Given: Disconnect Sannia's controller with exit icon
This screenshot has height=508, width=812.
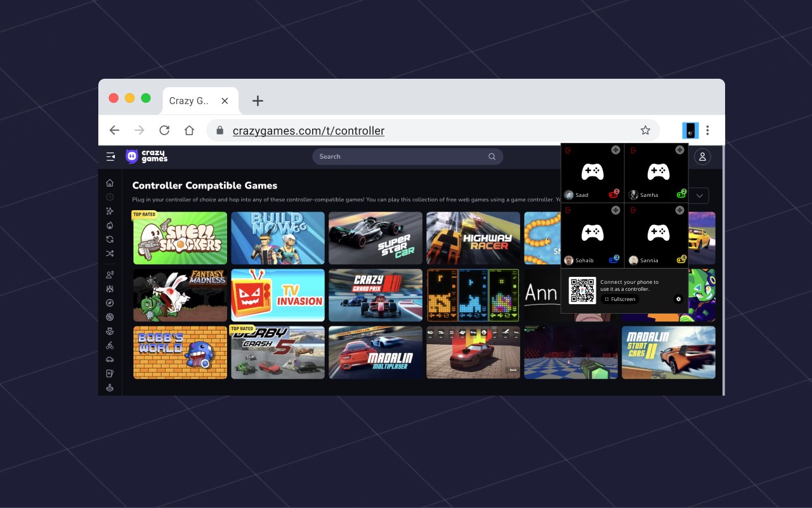Looking at the screenshot, I should [632, 210].
